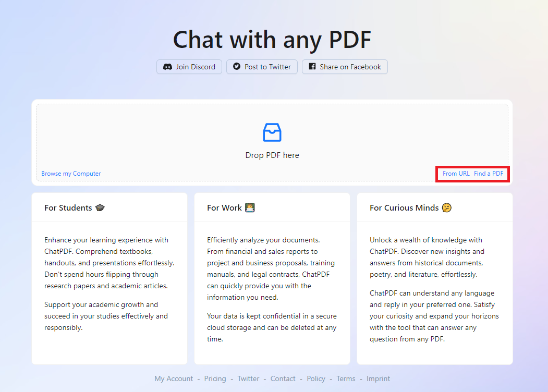Viewport: 548px width, 392px height.
Task: Click the For Curious Minds heading
Action: pyautogui.click(x=404, y=208)
